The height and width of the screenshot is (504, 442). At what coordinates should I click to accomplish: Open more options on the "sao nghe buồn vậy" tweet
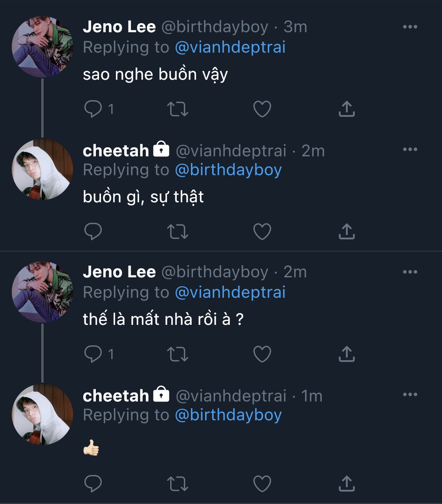[410, 27]
